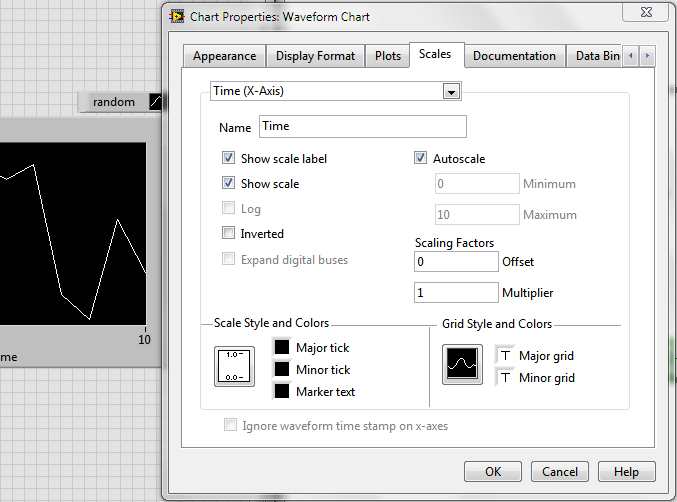Screen dimensions: 677x502
Task: Toggle Expand digital buses checkbox
Action: point(228,259)
